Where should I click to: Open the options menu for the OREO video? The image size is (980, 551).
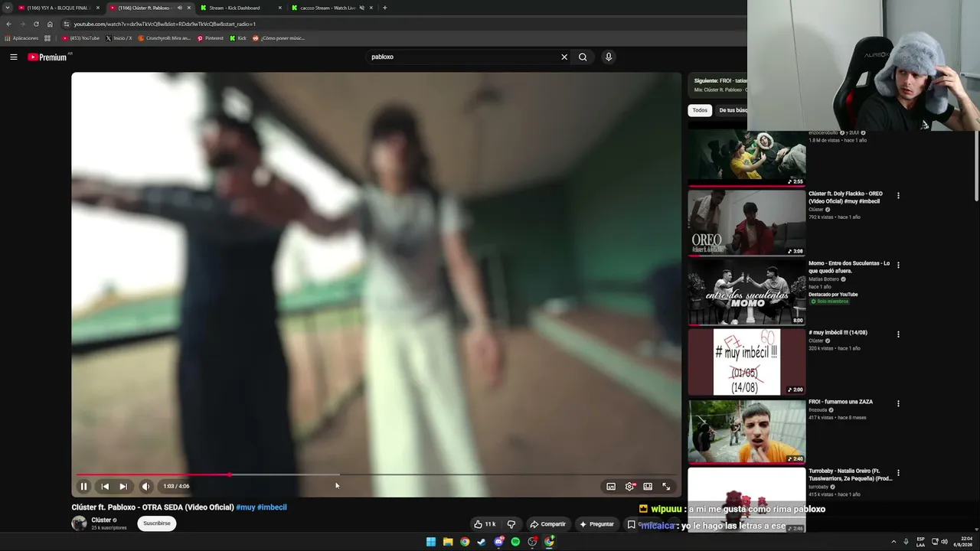[898, 196]
